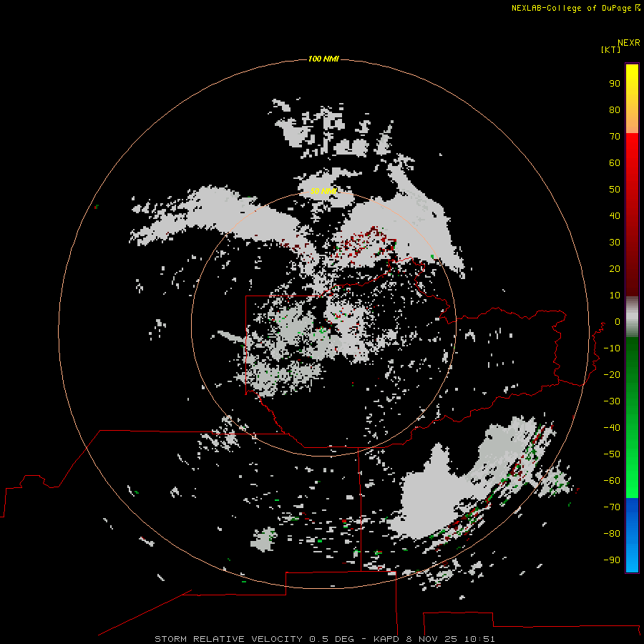Click the STORM RELATIVE VELOCITY 0.5 DEG caption
This screenshot has height=644, width=644.
[254, 639]
